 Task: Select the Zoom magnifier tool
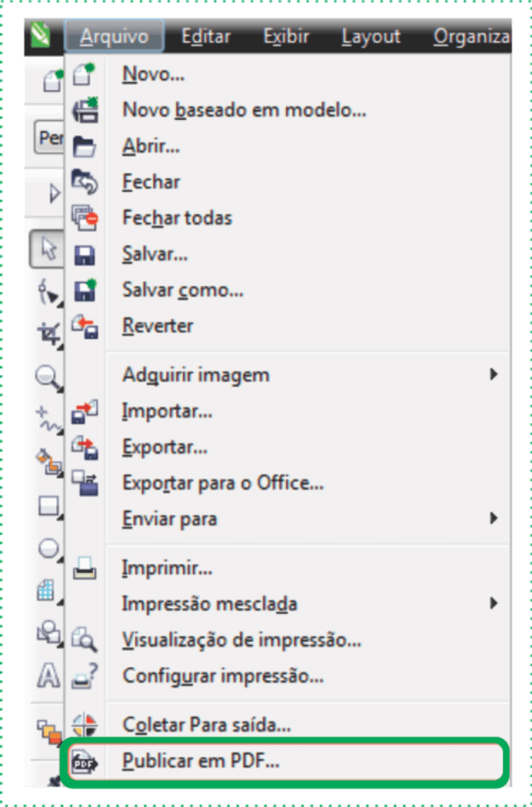tap(49, 378)
